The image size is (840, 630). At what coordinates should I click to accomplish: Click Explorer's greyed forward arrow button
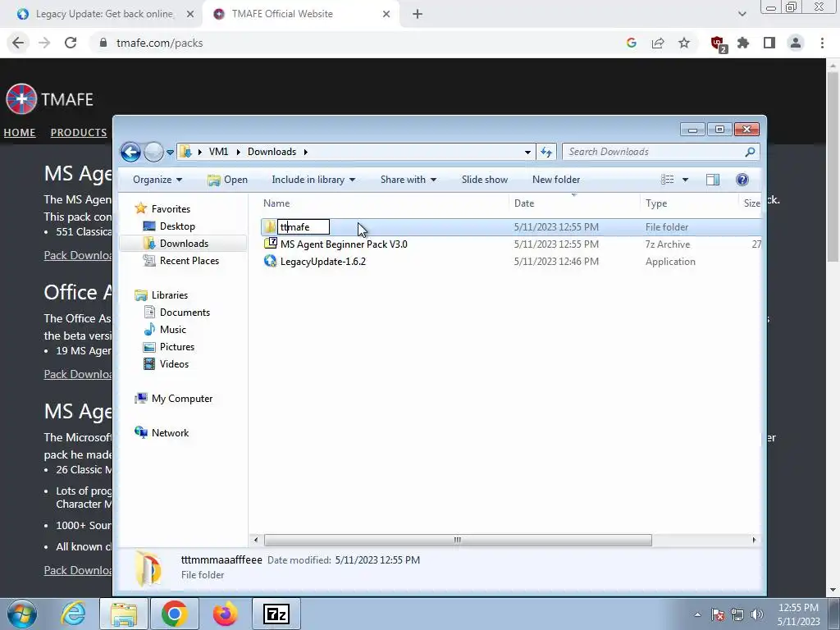click(x=153, y=152)
